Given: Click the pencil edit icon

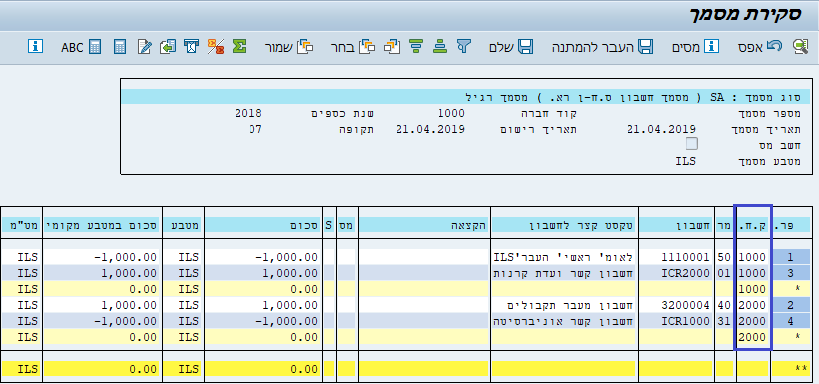Looking at the screenshot, I should click(144, 46).
